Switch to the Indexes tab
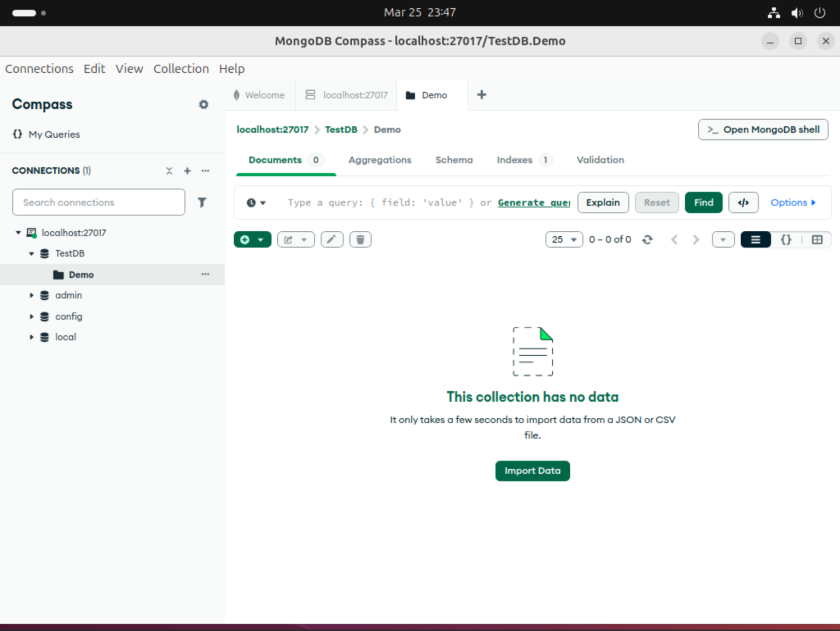 (x=514, y=160)
